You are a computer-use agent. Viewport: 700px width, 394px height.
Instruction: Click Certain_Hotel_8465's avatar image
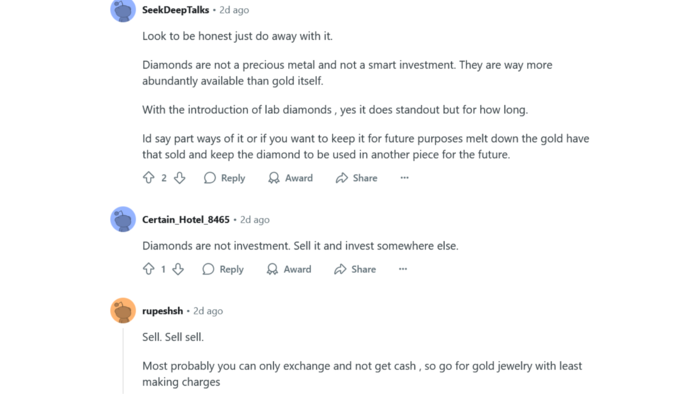click(x=123, y=219)
